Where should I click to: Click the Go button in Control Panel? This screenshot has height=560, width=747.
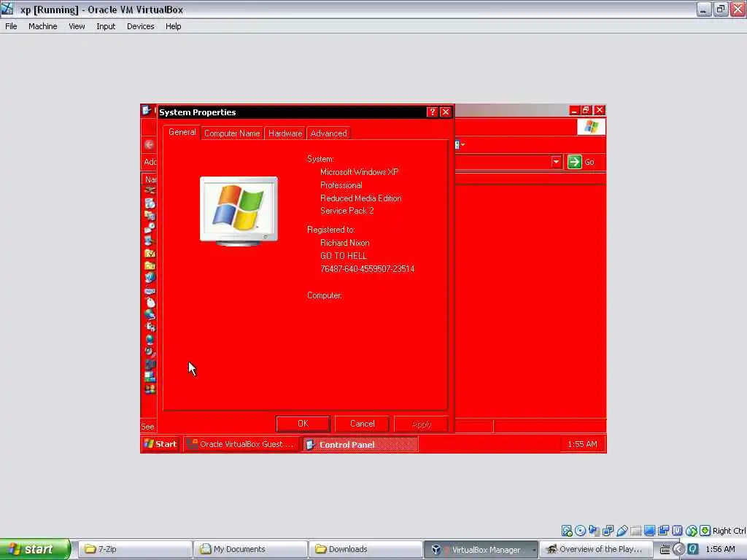tap(581, 162)
